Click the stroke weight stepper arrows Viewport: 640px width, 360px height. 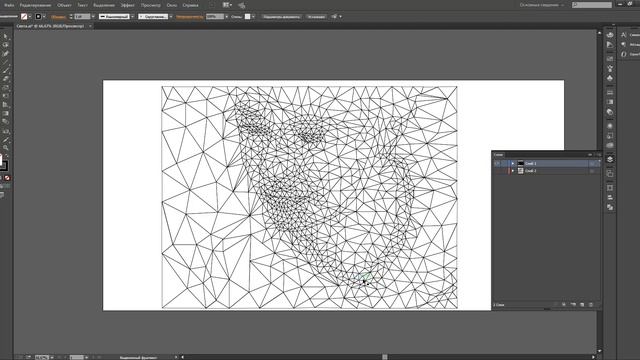tap(71, 17)
